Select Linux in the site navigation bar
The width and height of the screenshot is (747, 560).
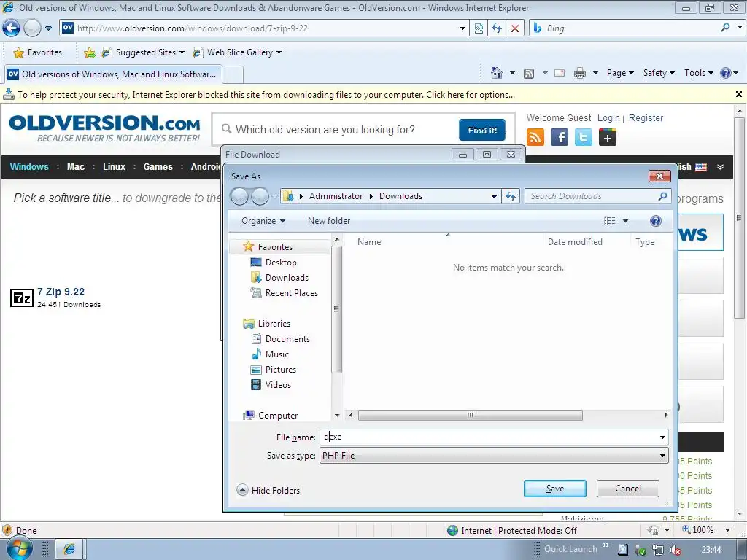click(x=115, y=167)
